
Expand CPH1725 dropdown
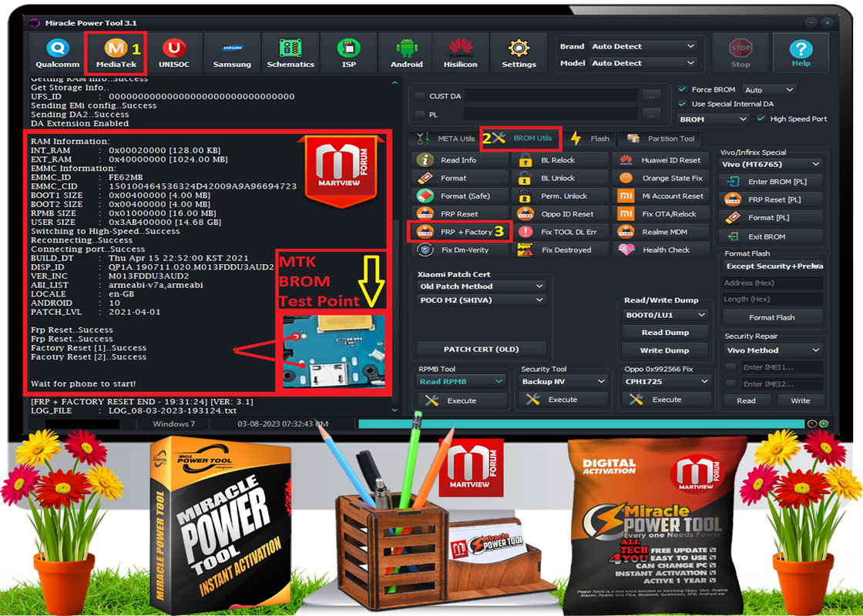[667, 381]
